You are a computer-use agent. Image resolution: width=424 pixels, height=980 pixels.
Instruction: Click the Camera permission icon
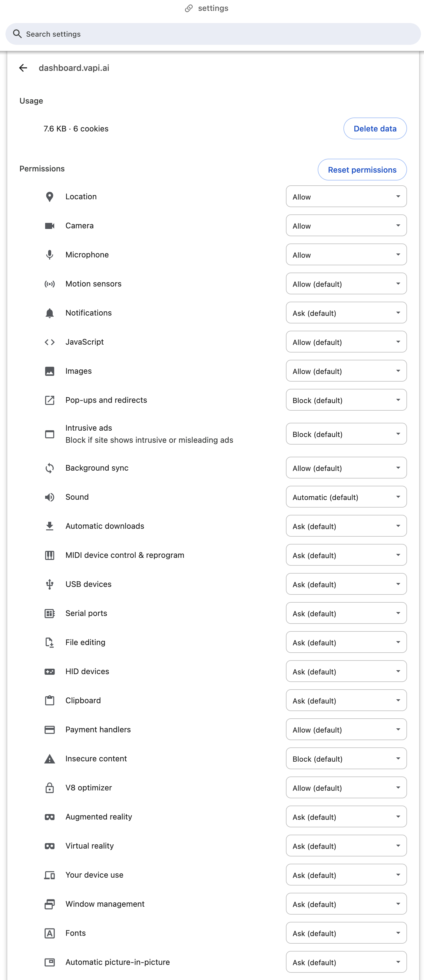point(49,226)
